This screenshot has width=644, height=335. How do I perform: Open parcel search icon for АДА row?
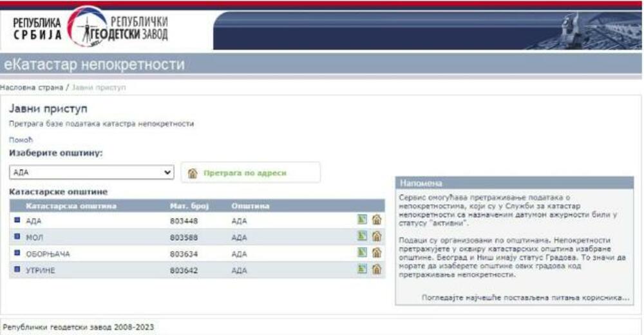click(x=362, y=220)
